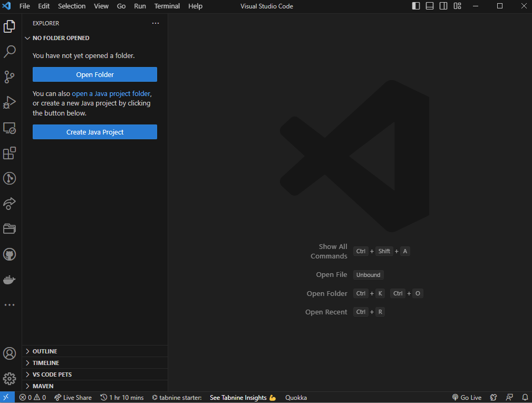Screen dimensions: 532x403
Task: Click tabnine starter status item
Action: (x=177, y=398)
